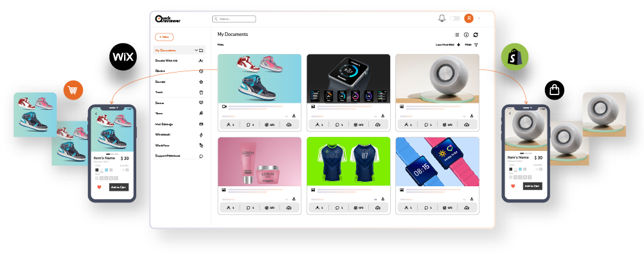Image resolution: width=644 pixels, height=255 pixels.
Task: Click the green Shopify logo badge
Action: [x=515, y=57]
